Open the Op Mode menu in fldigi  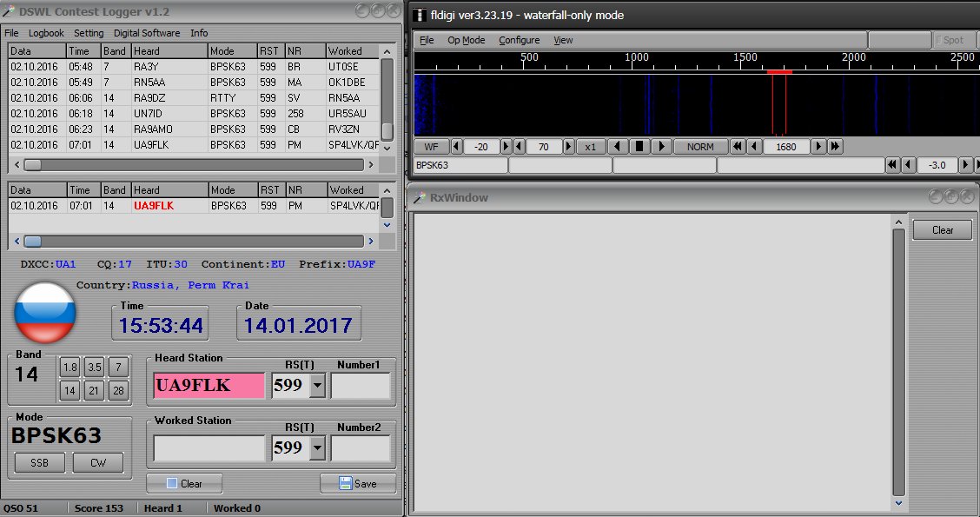click(x=466, y=40)
